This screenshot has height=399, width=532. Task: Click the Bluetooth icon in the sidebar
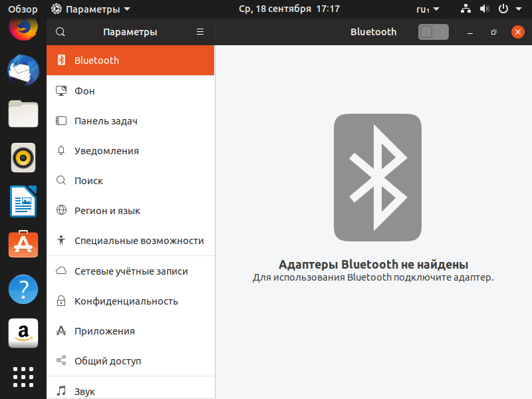coord(61,60)
